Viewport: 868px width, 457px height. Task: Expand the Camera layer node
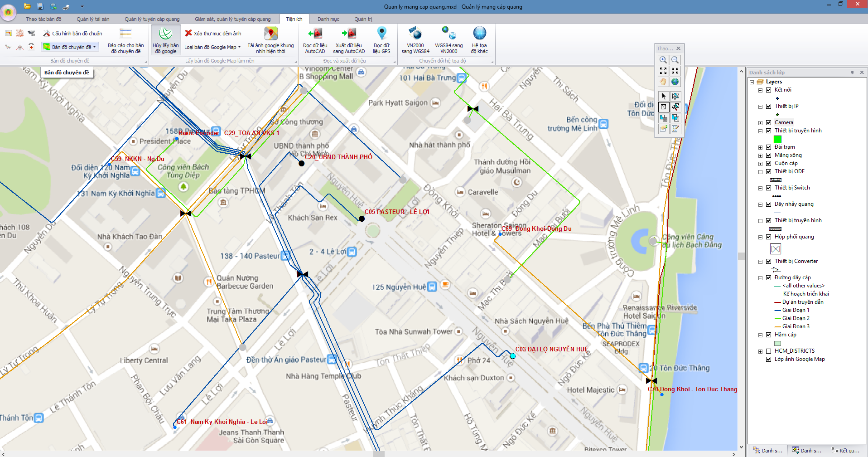tap(760, 123)
